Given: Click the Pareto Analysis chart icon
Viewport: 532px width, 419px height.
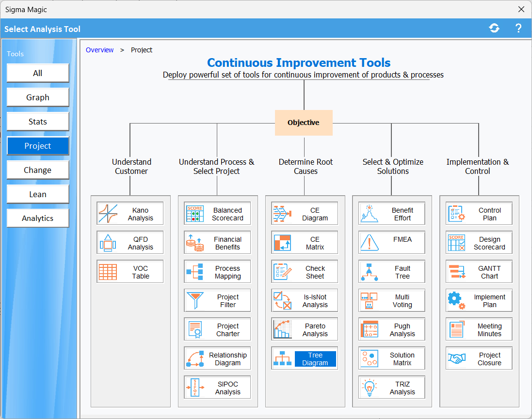Looking at the screenshot, I should coord(282,329).
